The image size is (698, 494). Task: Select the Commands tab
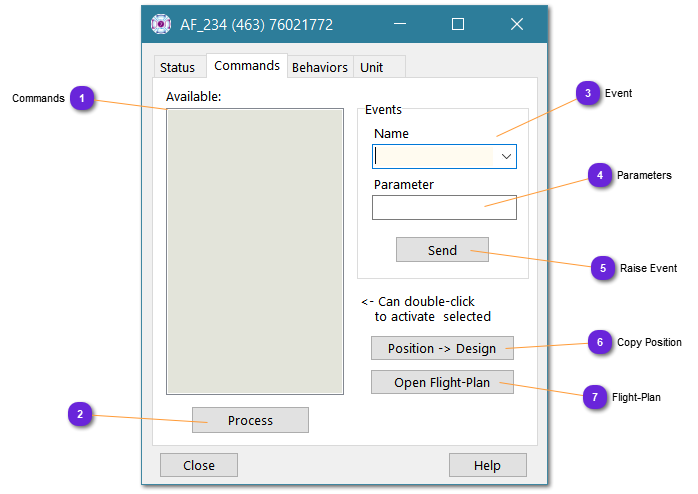[247, 66]
